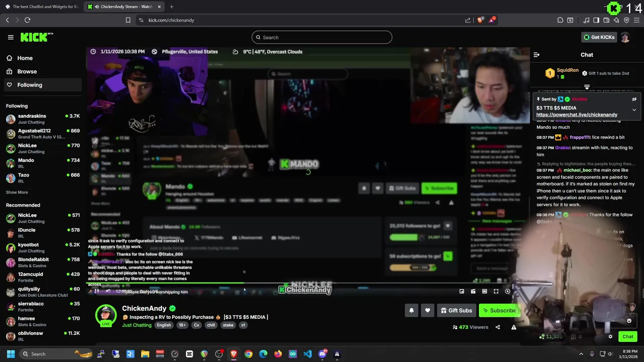Show hidden system tray icons
This screenshot has width=644, height=362.
point(581,354)
